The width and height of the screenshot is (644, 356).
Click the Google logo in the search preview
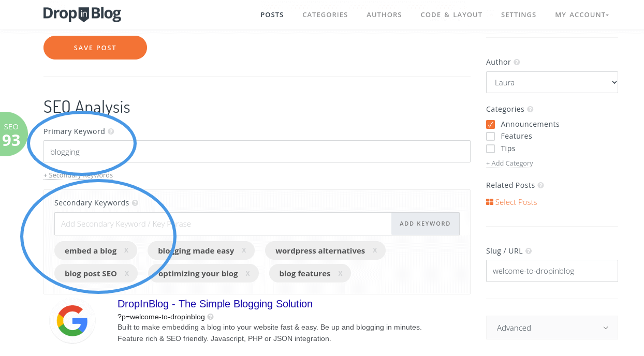coord(72,321)
